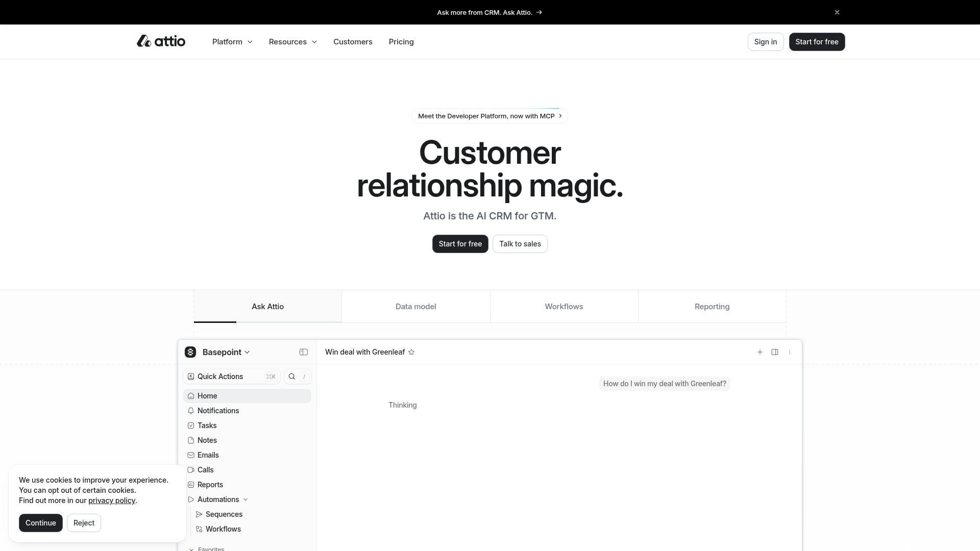
Task: Open the Basepoint workspace dropdown
Action: point(226,352)
